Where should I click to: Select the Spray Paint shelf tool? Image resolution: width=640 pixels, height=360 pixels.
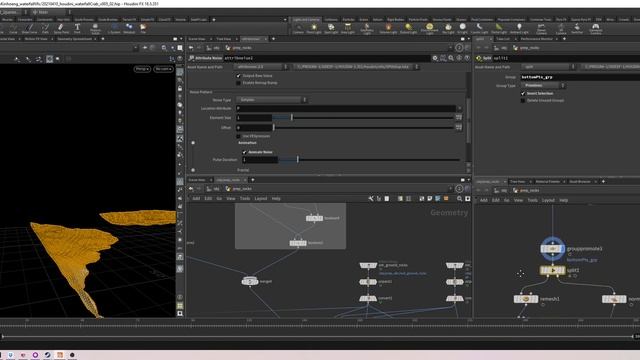point(61,28)
